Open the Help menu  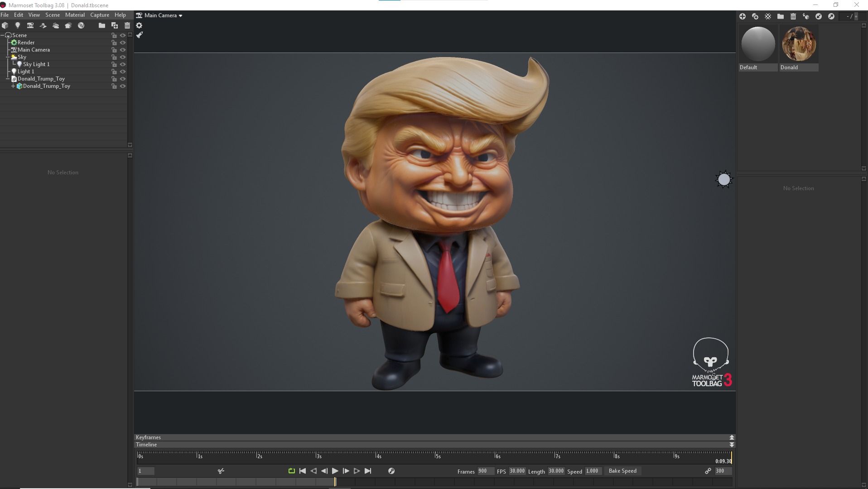(x=120, y=15)
